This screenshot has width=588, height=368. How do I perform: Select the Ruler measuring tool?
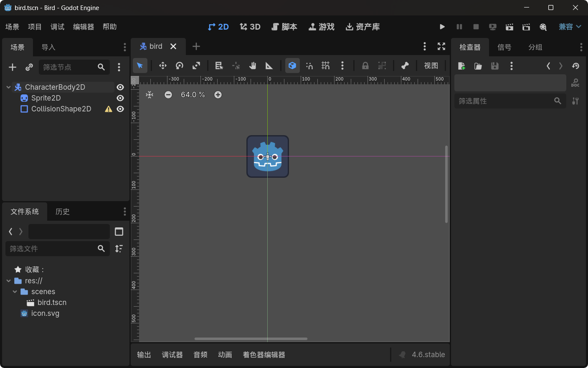[269, 66]
